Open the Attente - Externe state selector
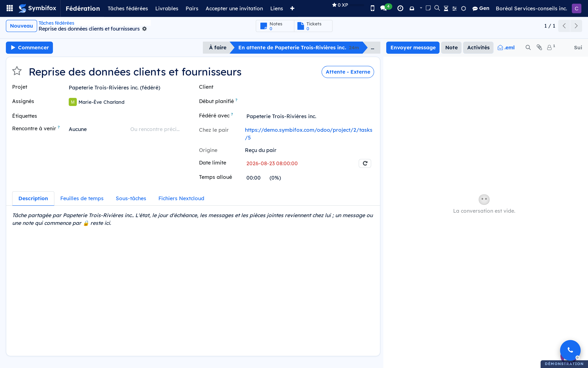The image size is (588, 368). [348, 72]
